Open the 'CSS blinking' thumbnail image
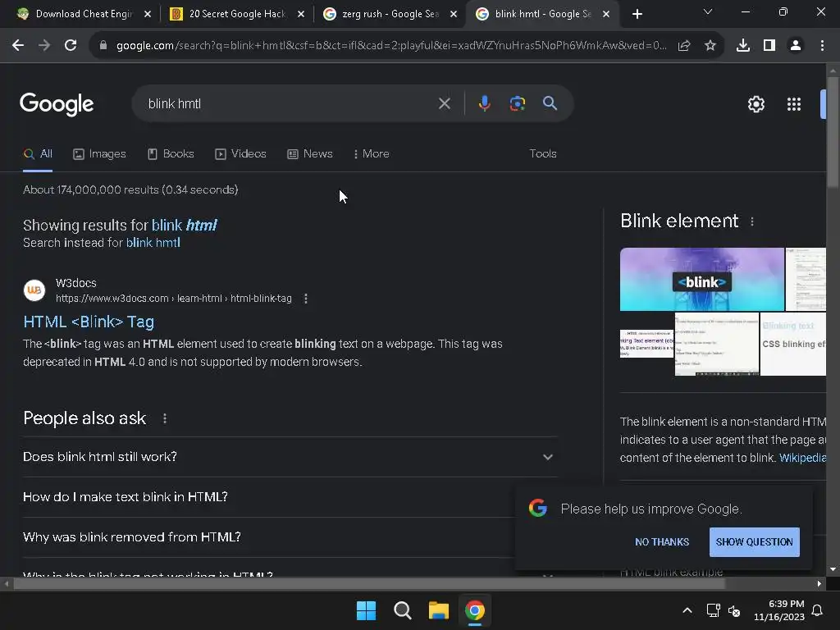840x630 pixels. pyautogui.click(x=793, y=344)
